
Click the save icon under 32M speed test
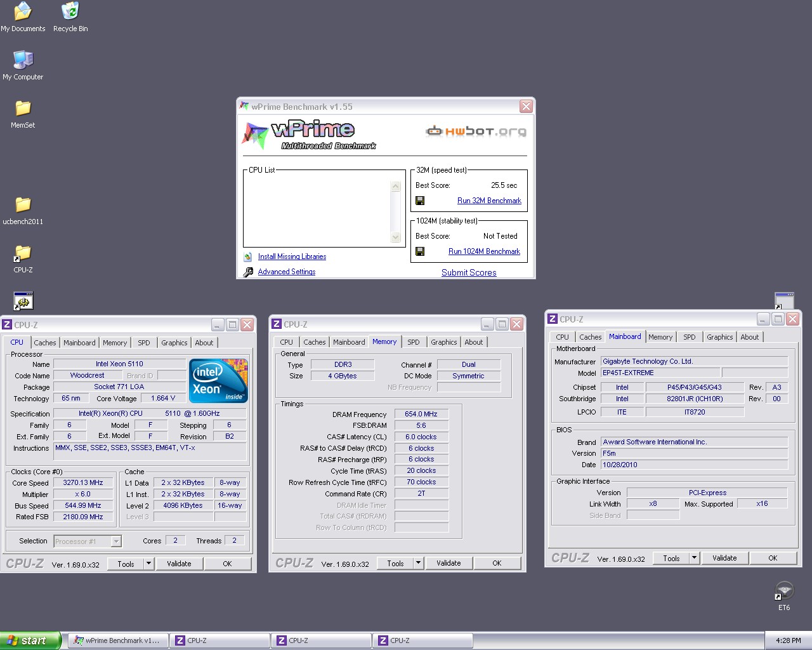(x=420, y=201)
